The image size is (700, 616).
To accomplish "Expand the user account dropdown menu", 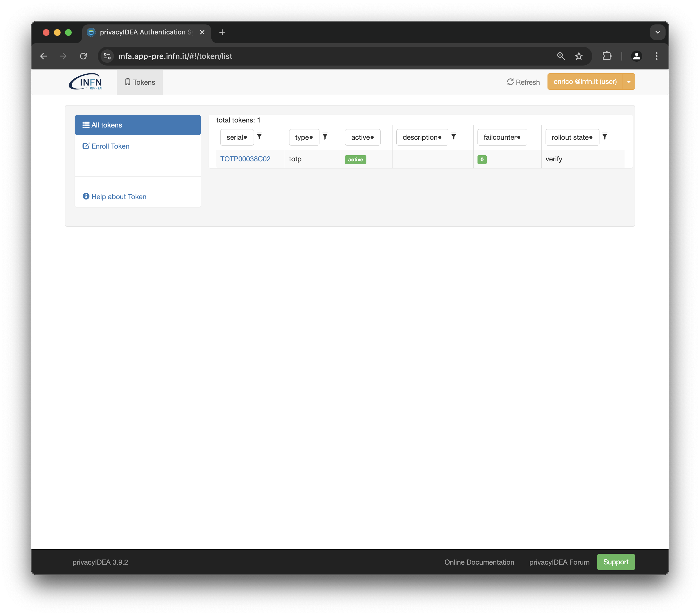I will (629, 82).
